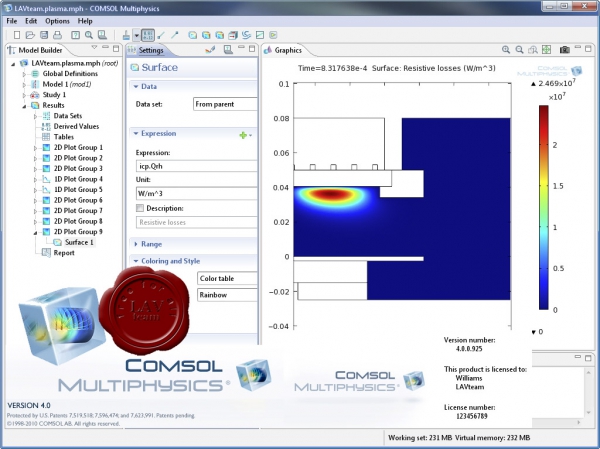Select 1D Plot Group 4
600x449 pixels.
tap(78, 179)
